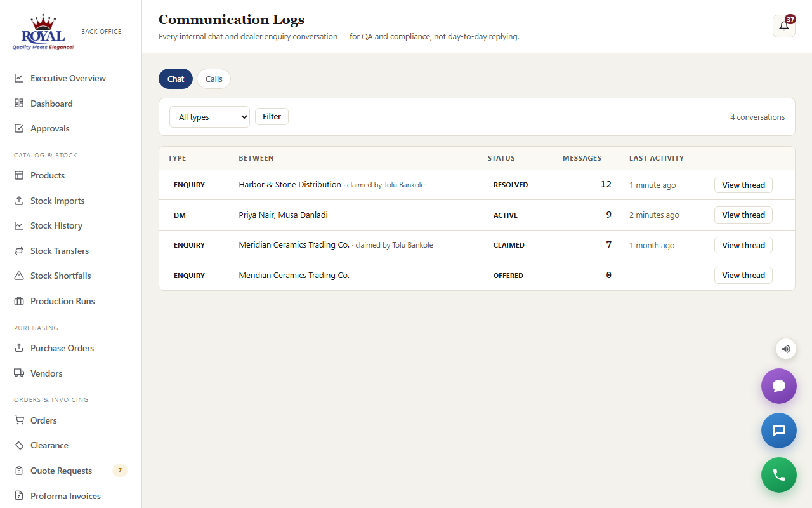
Task: Click the Orders cart icon
Action: (x=19, y=420)
